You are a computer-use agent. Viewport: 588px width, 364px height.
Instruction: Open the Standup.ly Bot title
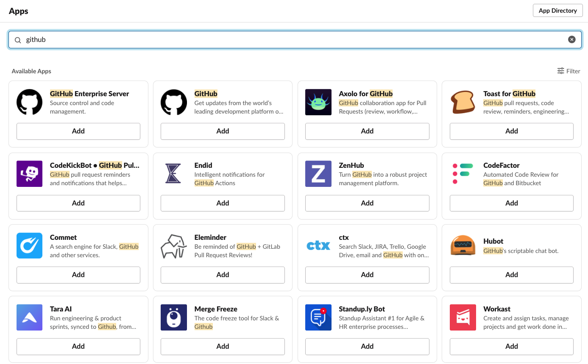(362, 309)
